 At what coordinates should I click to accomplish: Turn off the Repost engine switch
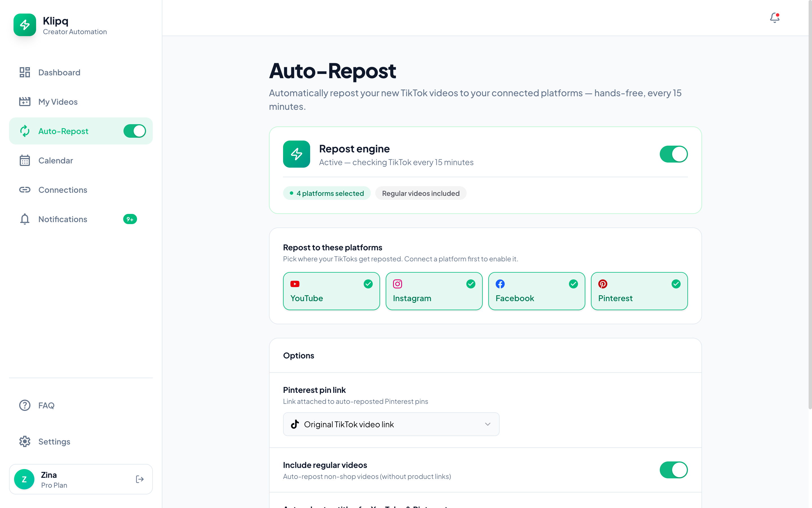(673, 154)
